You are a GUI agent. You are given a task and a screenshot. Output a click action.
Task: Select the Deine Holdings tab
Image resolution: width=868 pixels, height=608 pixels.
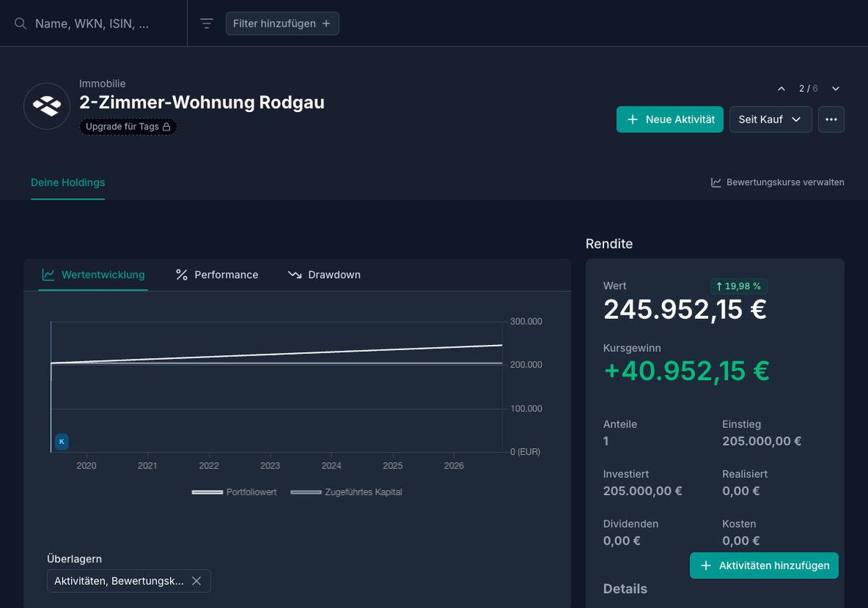[68, 182]
